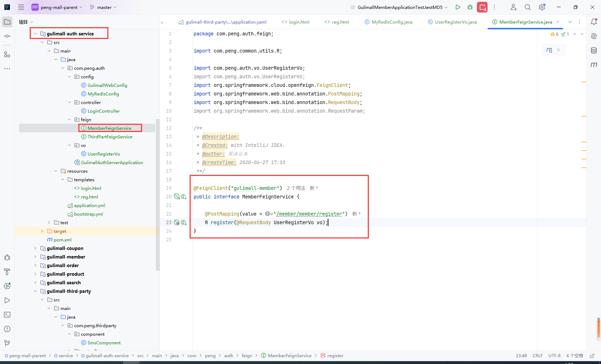This screenshot has height=364, width=601.
Task: Switch to reg.html editor tab
Action: pyautogui.click(x=337, y=22)
